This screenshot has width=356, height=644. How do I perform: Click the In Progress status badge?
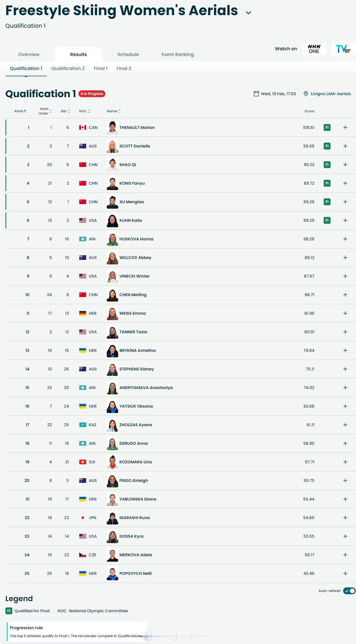[x=92, y=94]
